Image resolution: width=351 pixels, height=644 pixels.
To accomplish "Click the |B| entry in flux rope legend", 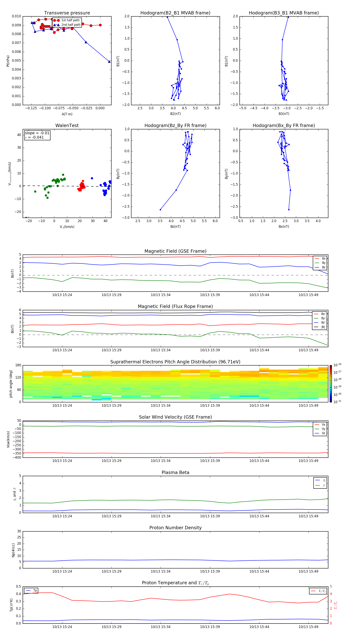I will pos(320,327).
